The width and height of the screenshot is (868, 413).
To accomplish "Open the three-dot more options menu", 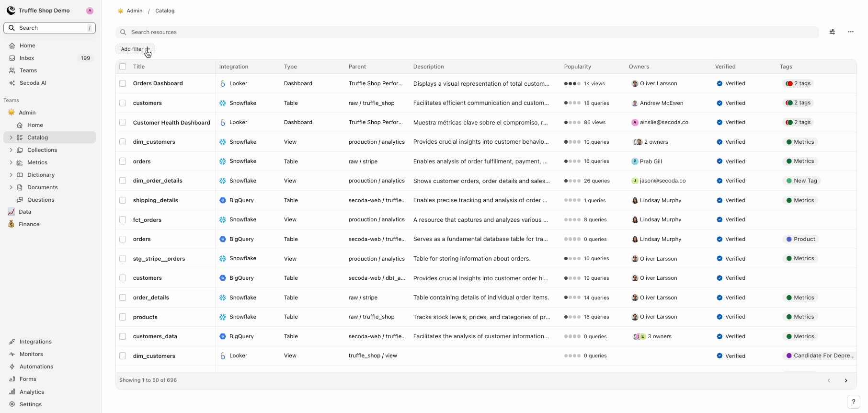I will pos(850,32).
